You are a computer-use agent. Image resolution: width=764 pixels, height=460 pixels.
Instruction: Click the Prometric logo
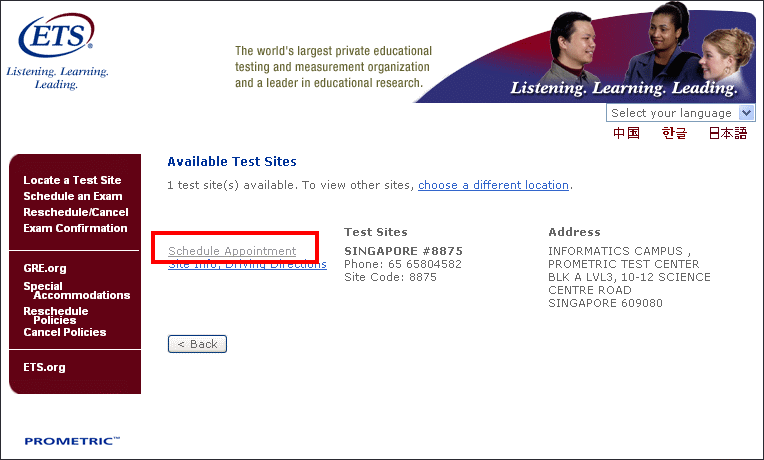[72, 441]
